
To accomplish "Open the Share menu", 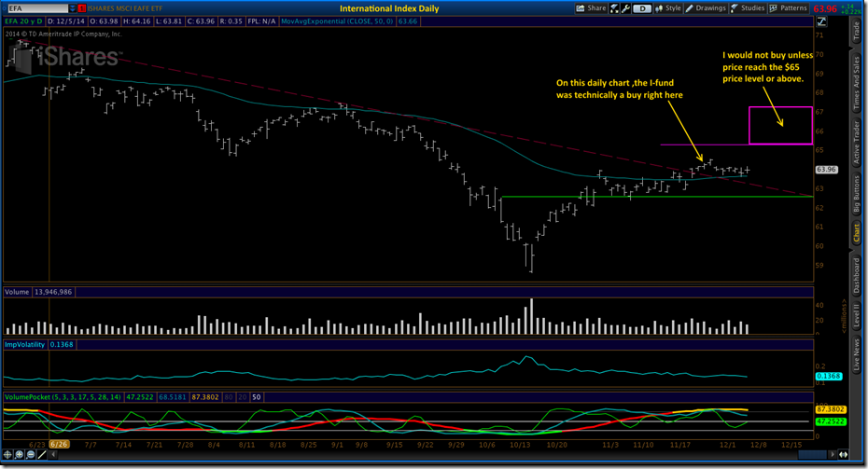I will [x=591, y=8].
